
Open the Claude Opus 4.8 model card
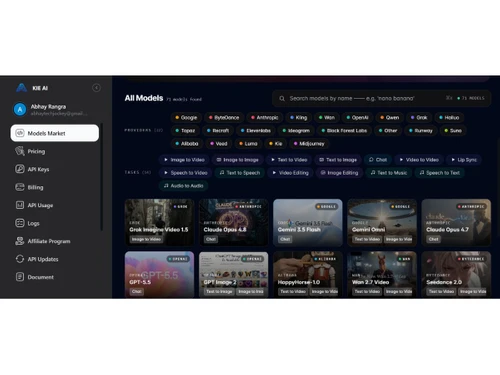click(x=234, y=222)
